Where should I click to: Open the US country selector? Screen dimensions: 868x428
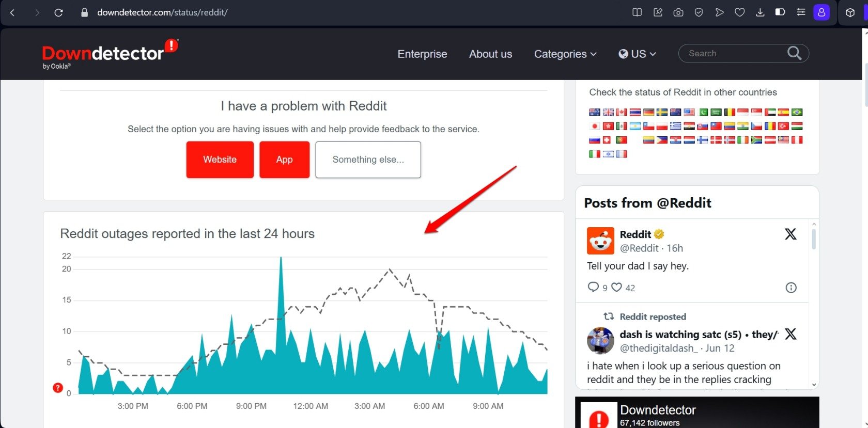point(638,54)
